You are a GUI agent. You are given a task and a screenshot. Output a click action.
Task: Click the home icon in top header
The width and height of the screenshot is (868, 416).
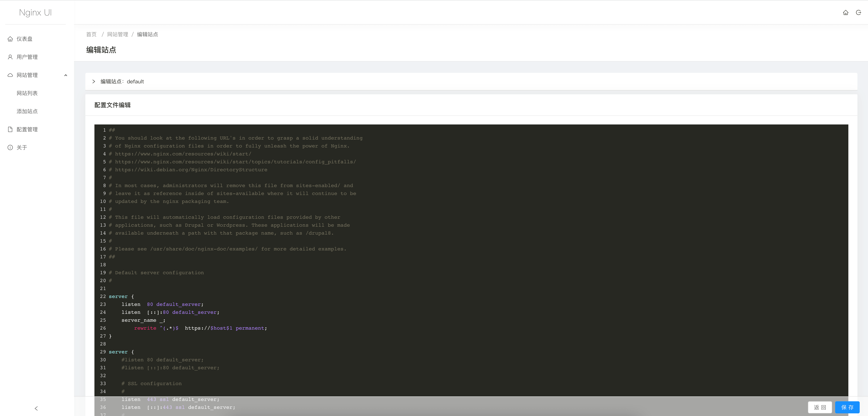point(845,12)
